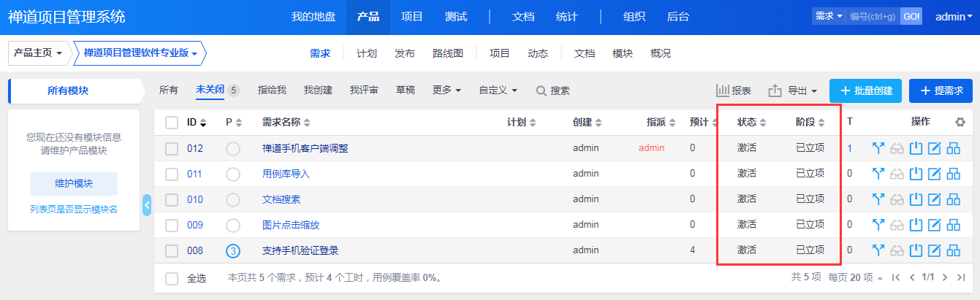Viewport: 980px width, 300px height.
Task: Sort by the 预计 column header
Action: pos(704,122)
